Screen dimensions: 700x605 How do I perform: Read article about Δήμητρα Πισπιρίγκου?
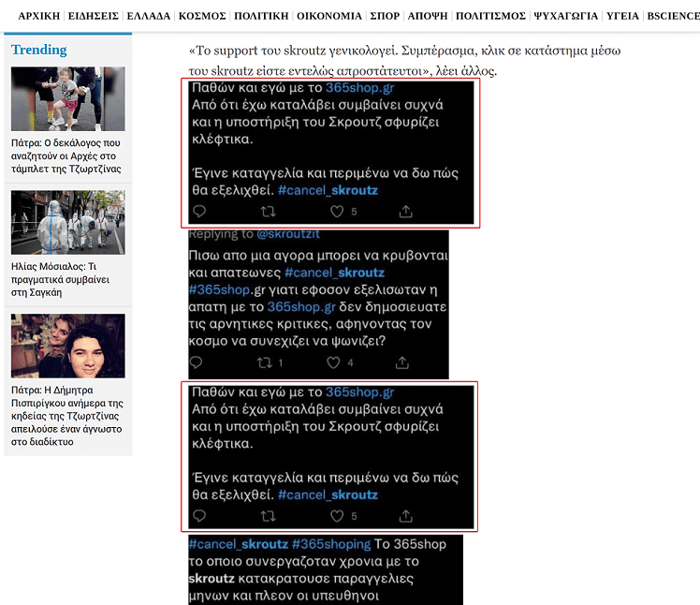[66, 416]
